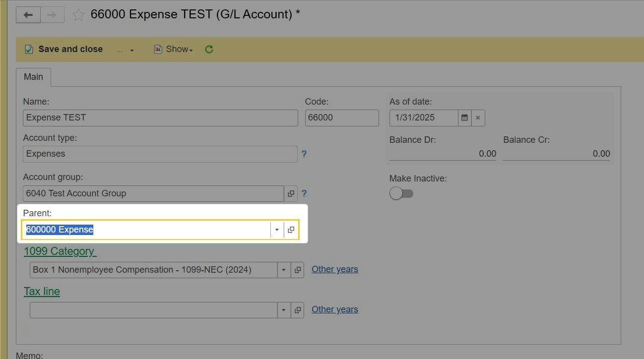Open calendar picker for As of date
Viewport: 644px width, 359px height.
[x=465, y=118]
